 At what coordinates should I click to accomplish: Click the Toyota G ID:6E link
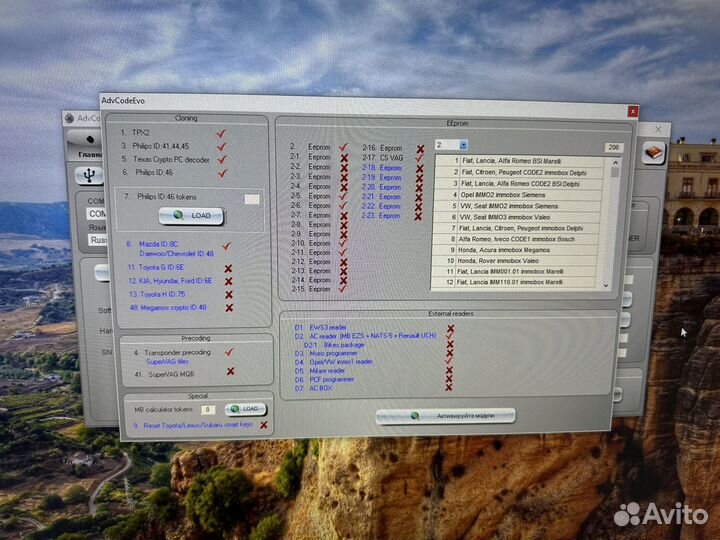tap(161, 267)
